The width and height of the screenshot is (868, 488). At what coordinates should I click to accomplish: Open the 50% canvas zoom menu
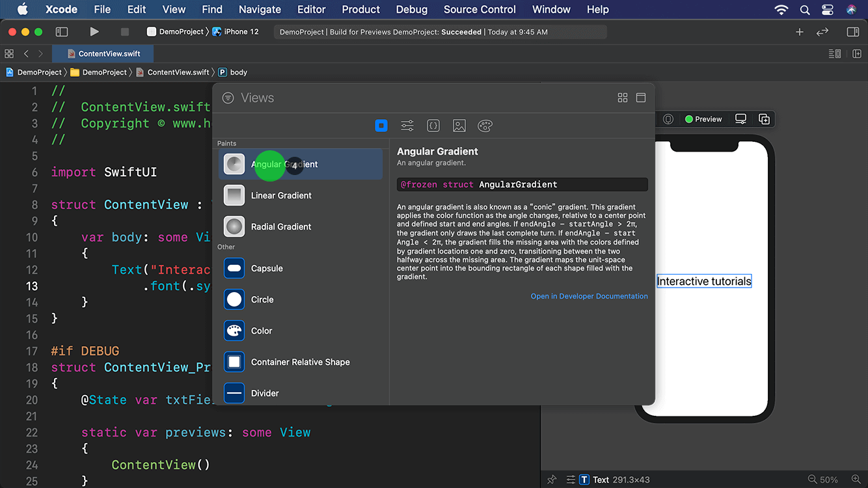[829, 480]
